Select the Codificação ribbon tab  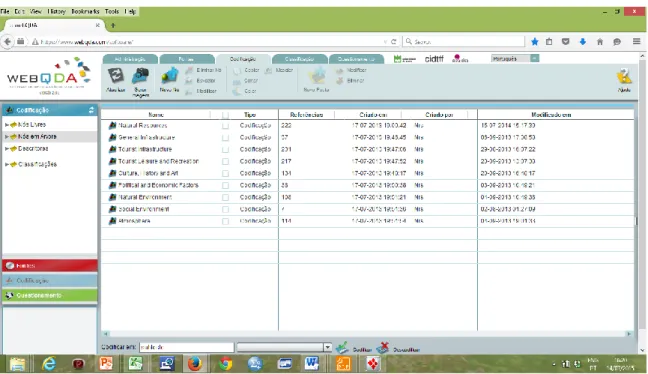coord(243,59)
